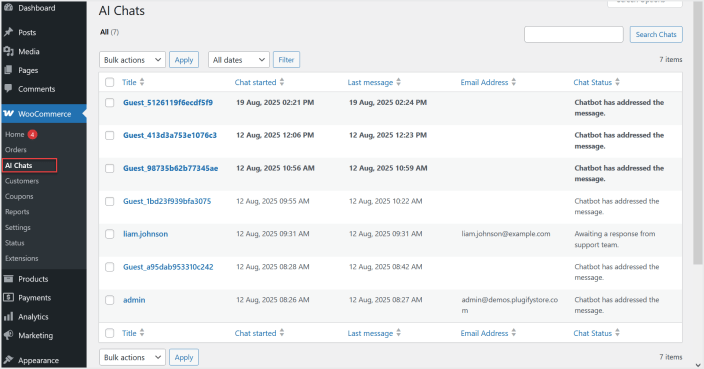Click the Payments dollar icon
This screenshot has width=704, height=369.
click(x=8, y=298)
